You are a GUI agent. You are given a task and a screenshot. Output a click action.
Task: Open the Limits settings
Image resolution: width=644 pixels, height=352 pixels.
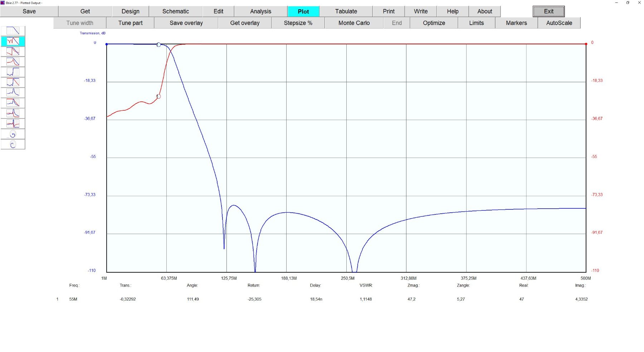(477, 23)
